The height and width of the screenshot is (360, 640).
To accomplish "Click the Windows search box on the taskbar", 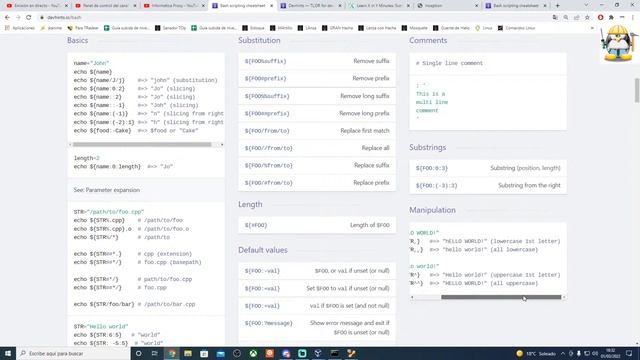I will click(73, 353).
